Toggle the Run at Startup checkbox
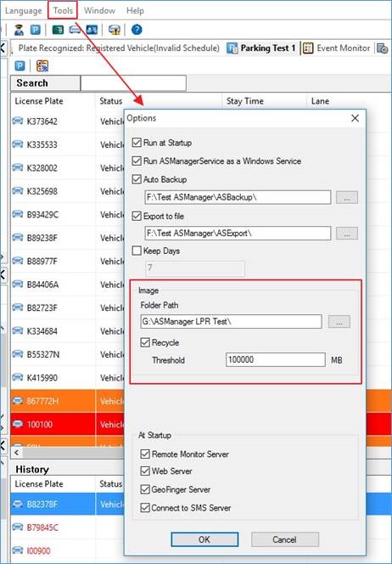 [x=137, y=143]
